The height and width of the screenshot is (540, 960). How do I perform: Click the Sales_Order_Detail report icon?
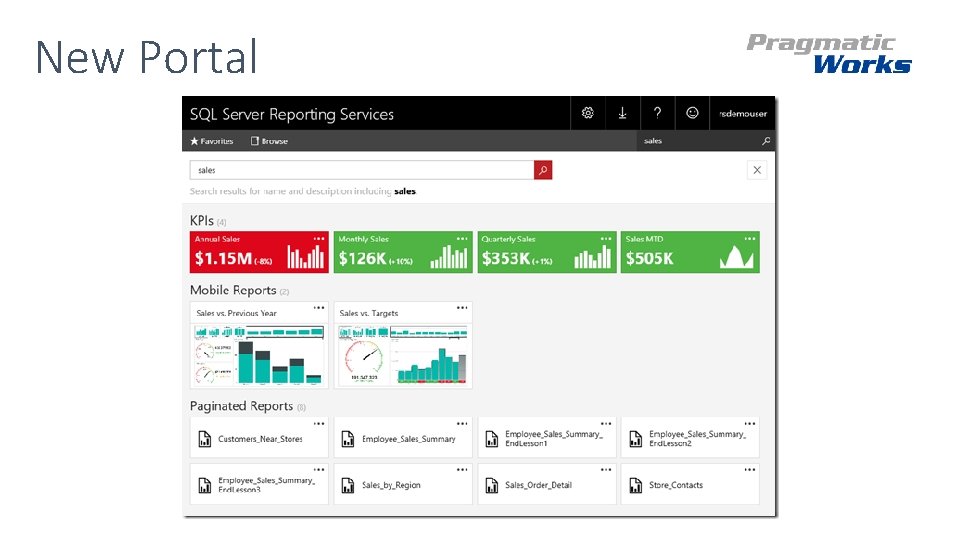(x=492, y=486)
